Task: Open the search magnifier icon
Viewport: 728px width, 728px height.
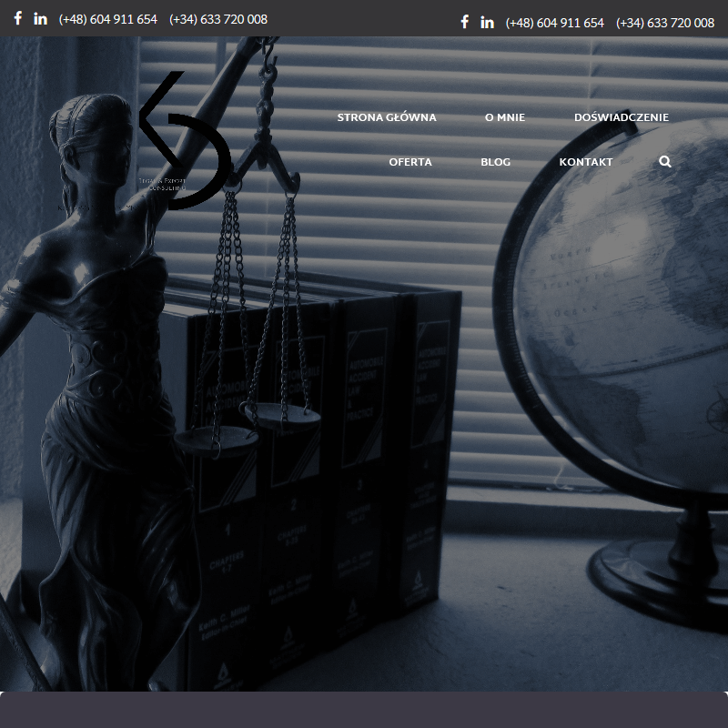Action: (665, 161)
